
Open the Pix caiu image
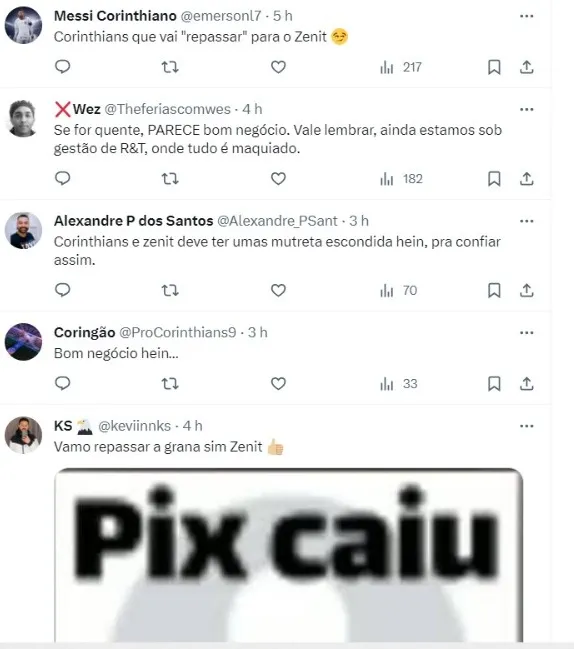click(288, 555)
